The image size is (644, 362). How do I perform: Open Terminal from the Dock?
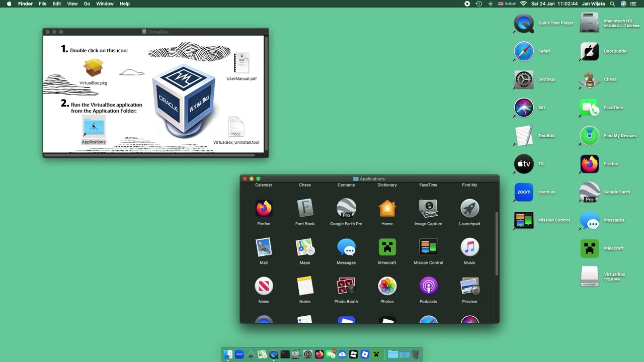tap(285, 354)
